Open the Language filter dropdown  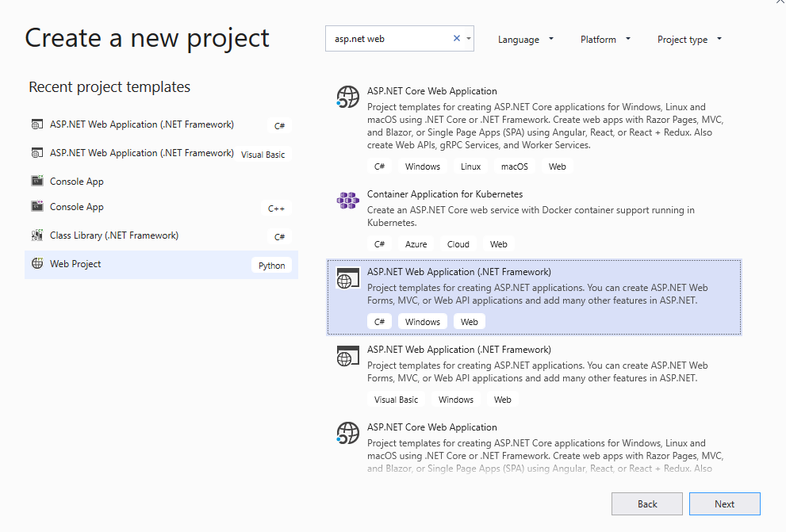click(x=526, y=40)
